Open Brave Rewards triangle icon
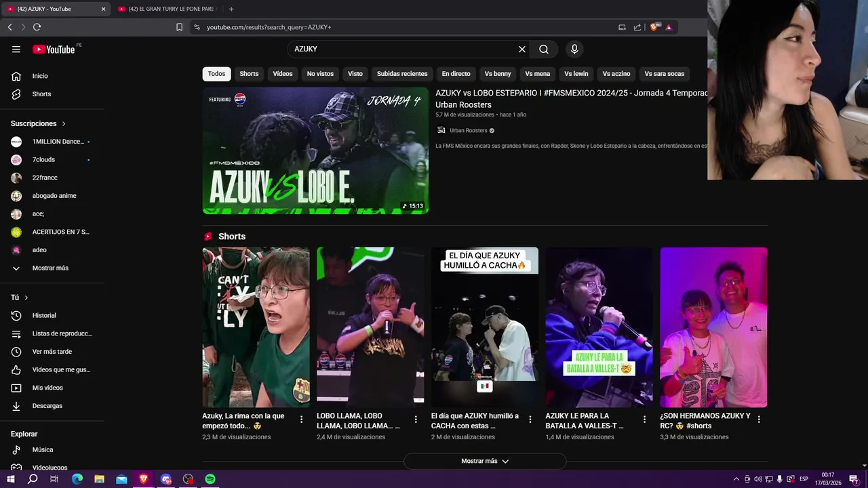Viewport: 868px width, 488px height. (x=669, y=27)
